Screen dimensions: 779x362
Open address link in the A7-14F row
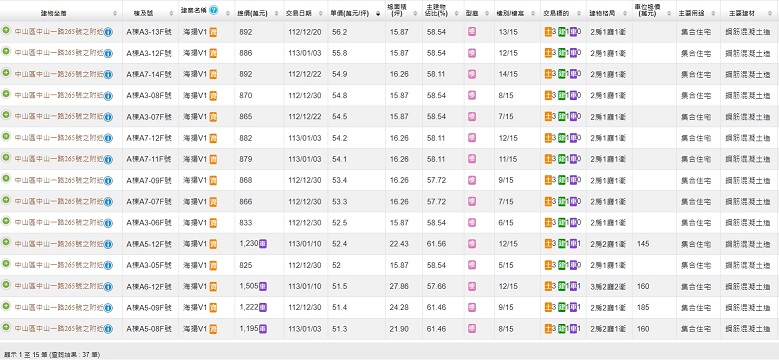coord(59,74)
